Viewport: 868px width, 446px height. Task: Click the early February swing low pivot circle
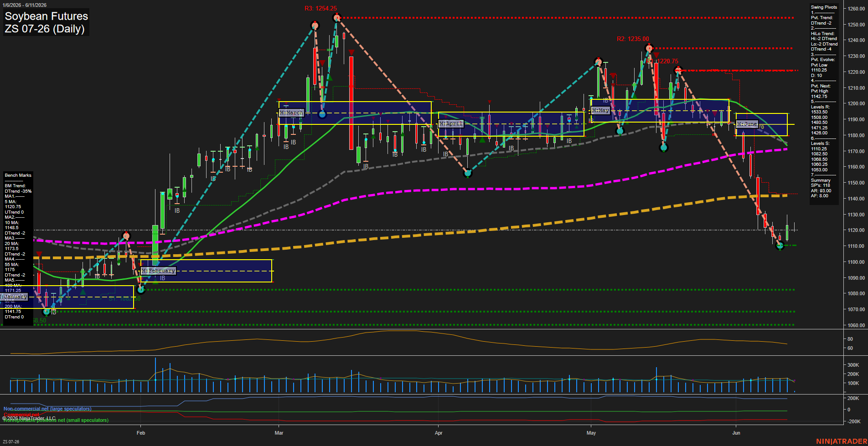(141, 289)
